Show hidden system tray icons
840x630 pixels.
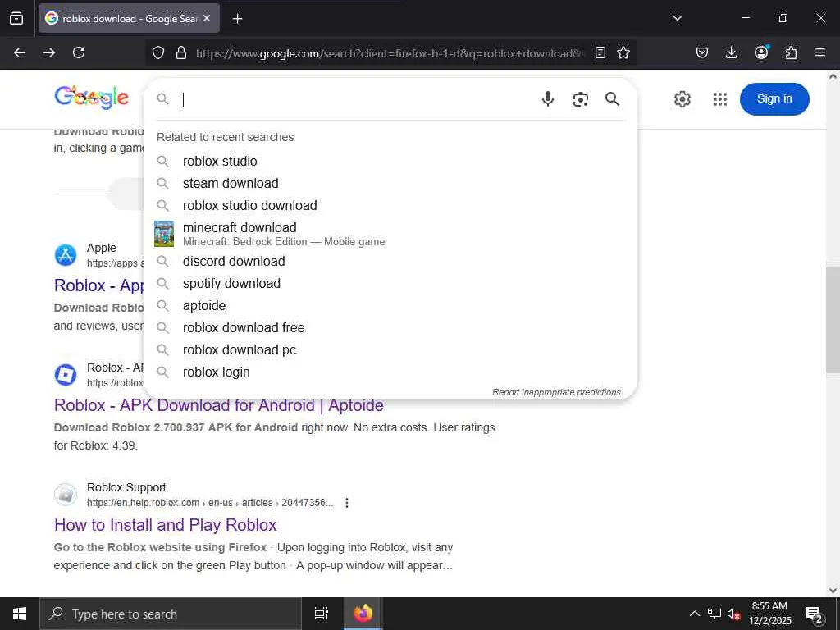[694, 614]
